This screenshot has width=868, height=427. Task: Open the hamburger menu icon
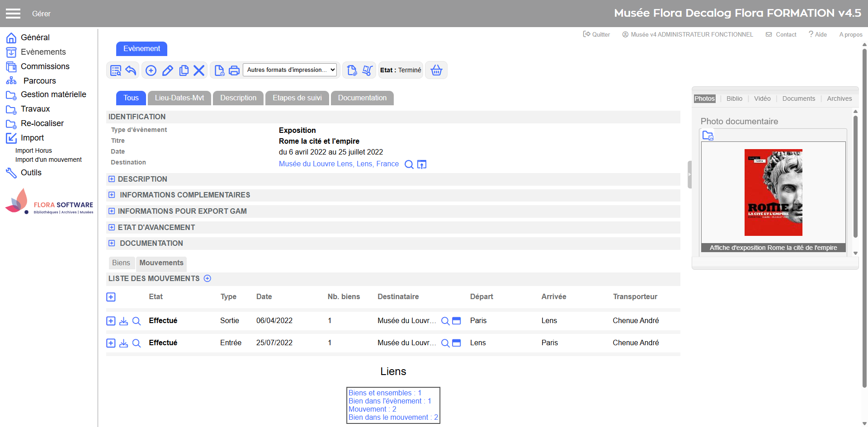tap(13, 14)
